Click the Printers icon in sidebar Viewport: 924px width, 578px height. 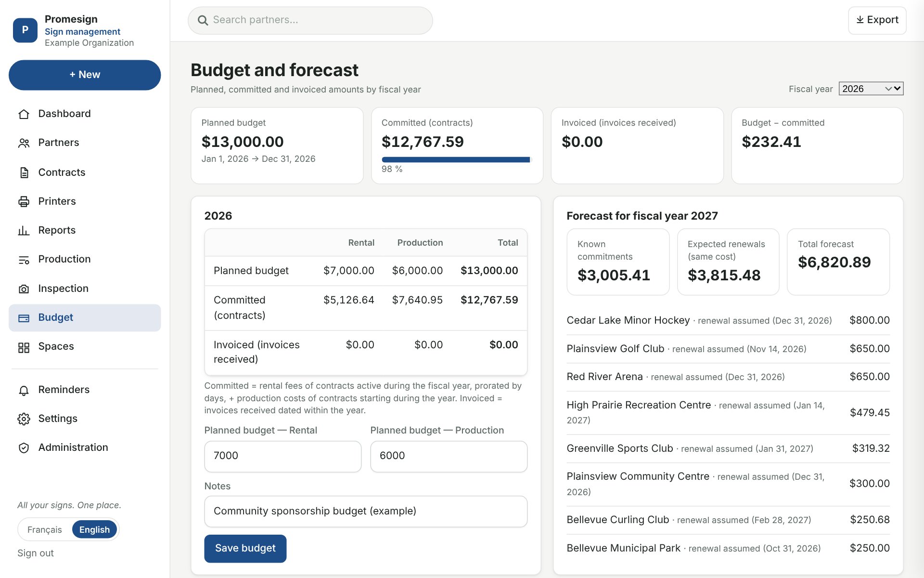[24, 201]
